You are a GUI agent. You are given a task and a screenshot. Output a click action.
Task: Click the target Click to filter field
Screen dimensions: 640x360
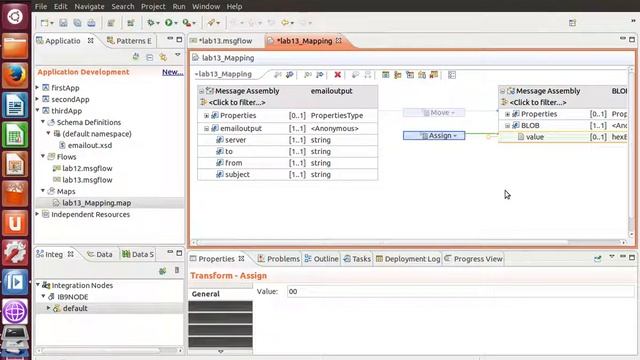(x=538, y=102)
